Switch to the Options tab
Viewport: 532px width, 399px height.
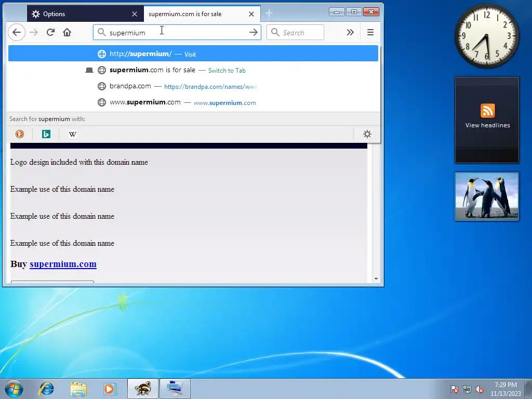(85, 14)
